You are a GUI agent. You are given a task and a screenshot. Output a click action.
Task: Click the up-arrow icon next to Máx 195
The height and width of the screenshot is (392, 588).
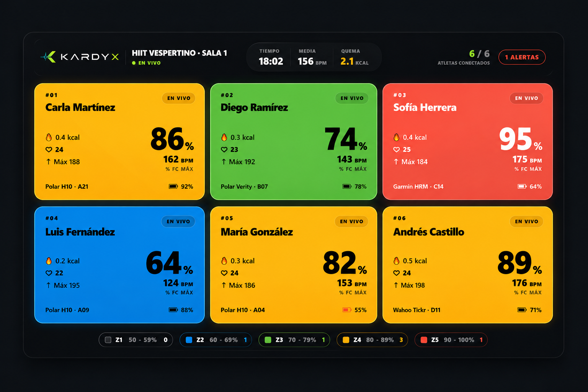(48, 285)
